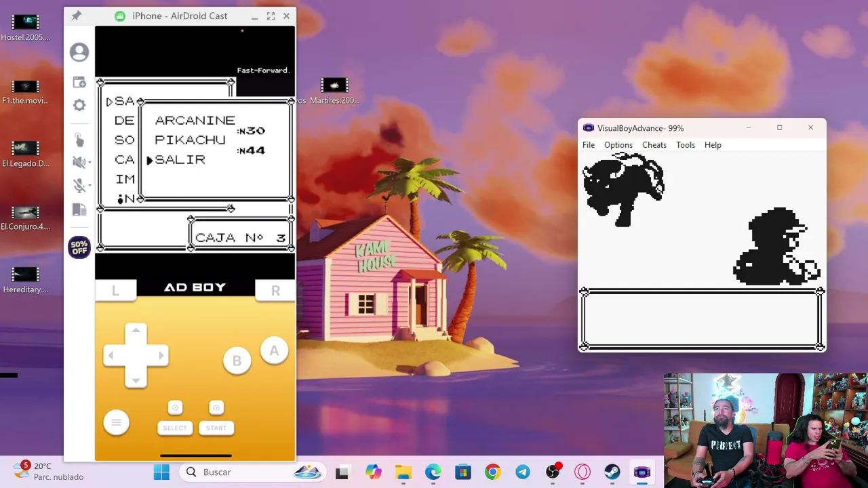Tap the A button on the emulator
Image resolution: width=868 pixels, height=488 pixels.
(274, 350)
